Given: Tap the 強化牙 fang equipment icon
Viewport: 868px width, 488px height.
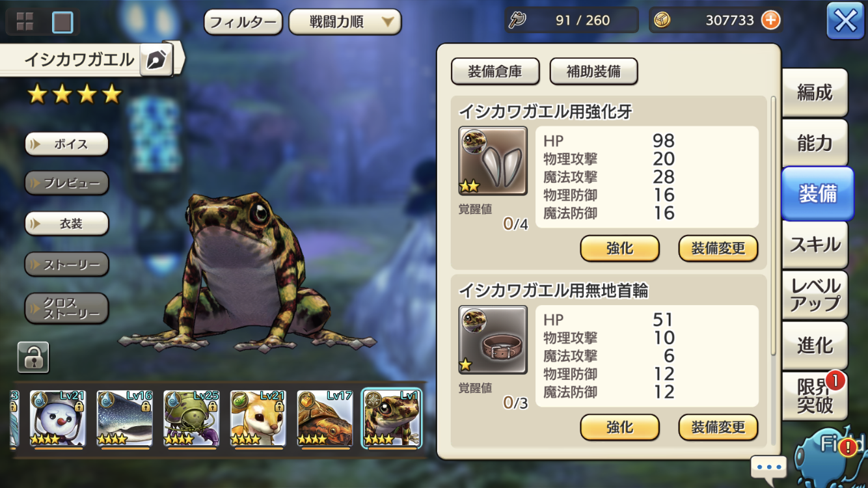Looking at the screenshot, I should [x=493, y=161].
